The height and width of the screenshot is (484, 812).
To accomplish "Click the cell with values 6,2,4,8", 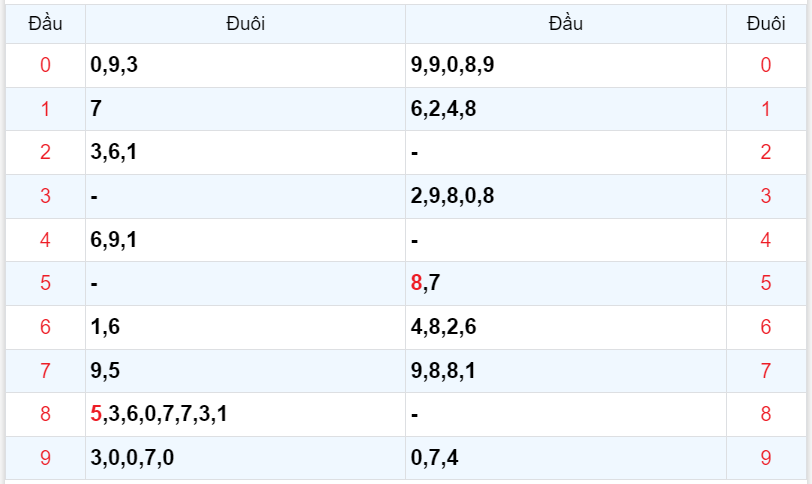I will point(443,109).
